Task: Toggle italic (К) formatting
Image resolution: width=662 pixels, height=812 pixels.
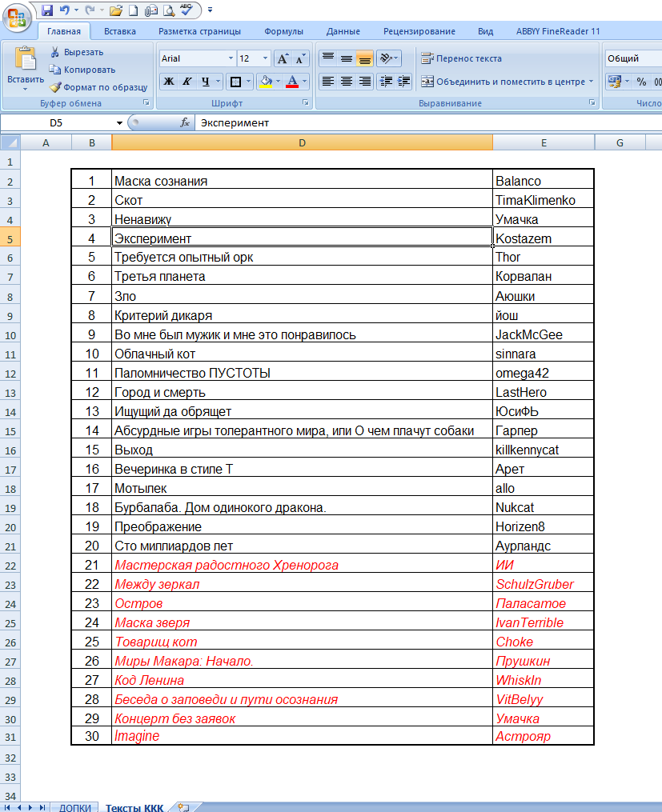Action: [187, 81]
